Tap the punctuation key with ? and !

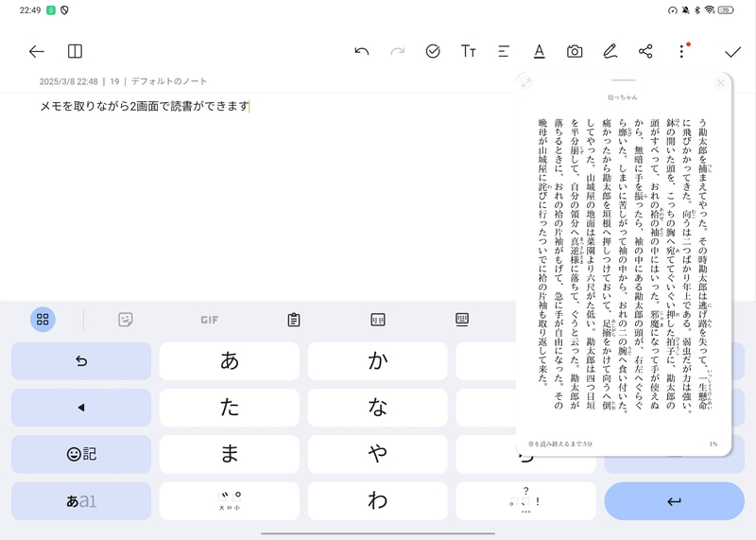tap(525, 501)
